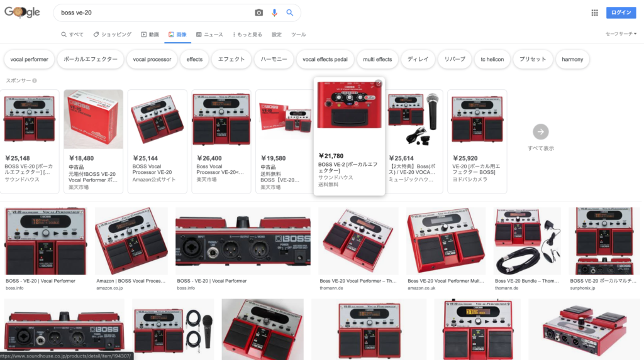The image size is (644, 360).
Task: Select the ハーモニー filter chip
Action: point(274,60)
